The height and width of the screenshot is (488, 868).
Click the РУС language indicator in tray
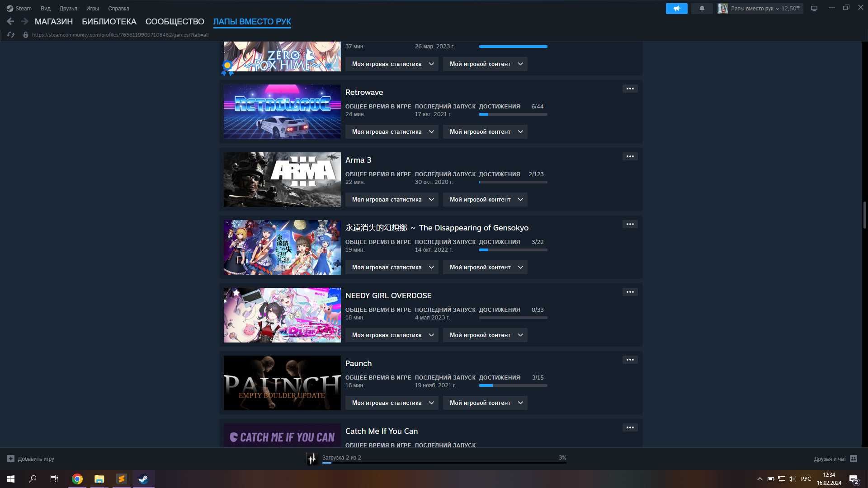806,479
